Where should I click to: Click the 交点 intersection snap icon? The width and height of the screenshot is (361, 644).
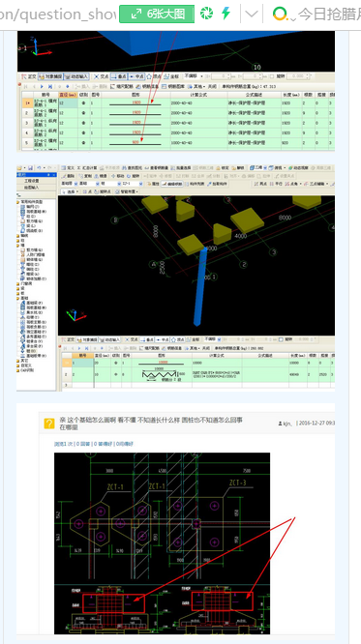coord(102,76)
